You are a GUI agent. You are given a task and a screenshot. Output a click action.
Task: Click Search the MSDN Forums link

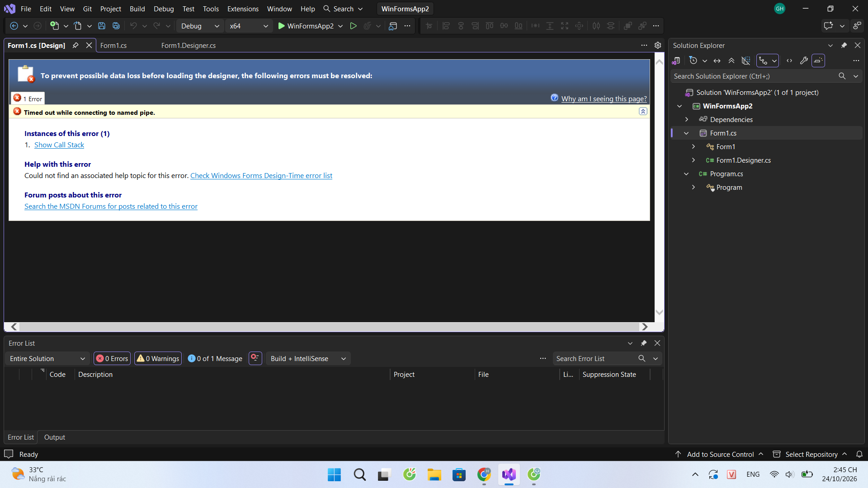pos(111,206)
